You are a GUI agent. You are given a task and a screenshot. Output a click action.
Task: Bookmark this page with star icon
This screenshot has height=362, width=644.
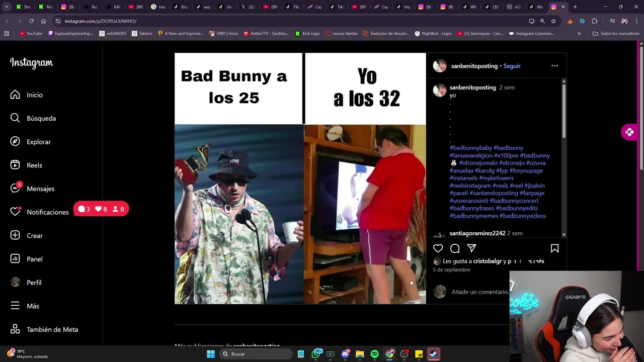pos(553,21)
